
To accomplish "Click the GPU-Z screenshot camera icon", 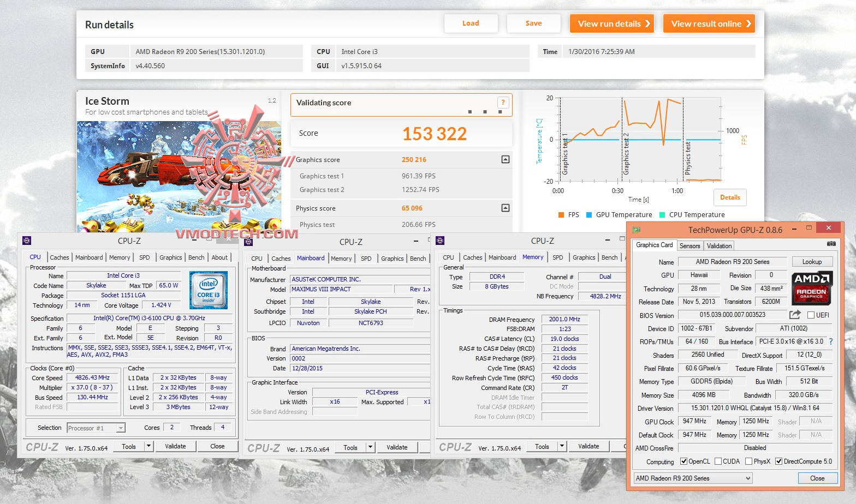I will pos(831,244).
